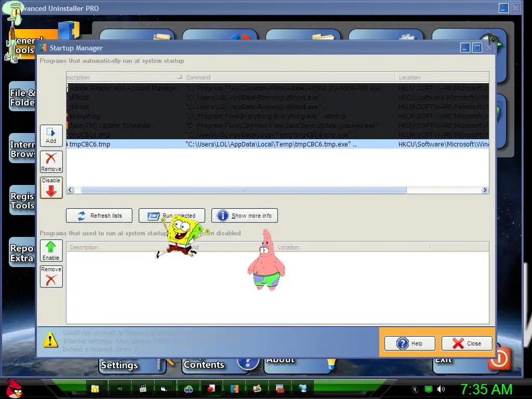Maximize the Startup Manager window
This screenshot has width=532, height=399.
click(477, 48)
